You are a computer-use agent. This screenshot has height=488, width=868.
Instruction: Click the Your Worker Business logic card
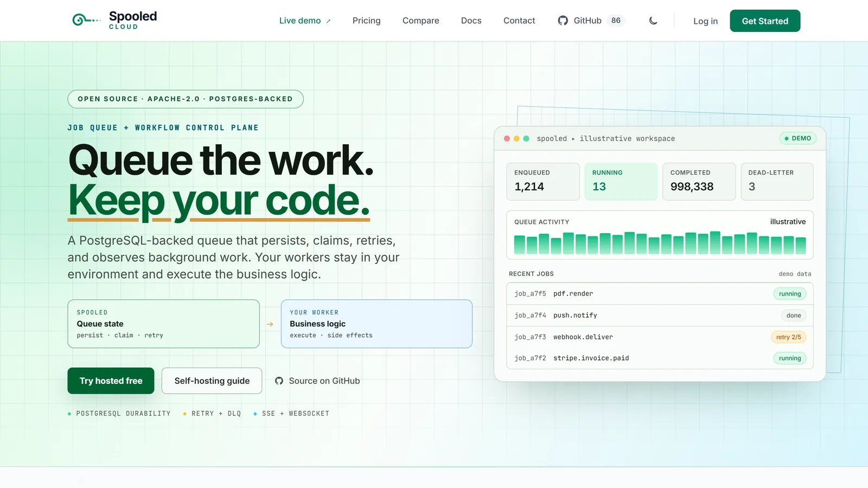tap(376, 324)
